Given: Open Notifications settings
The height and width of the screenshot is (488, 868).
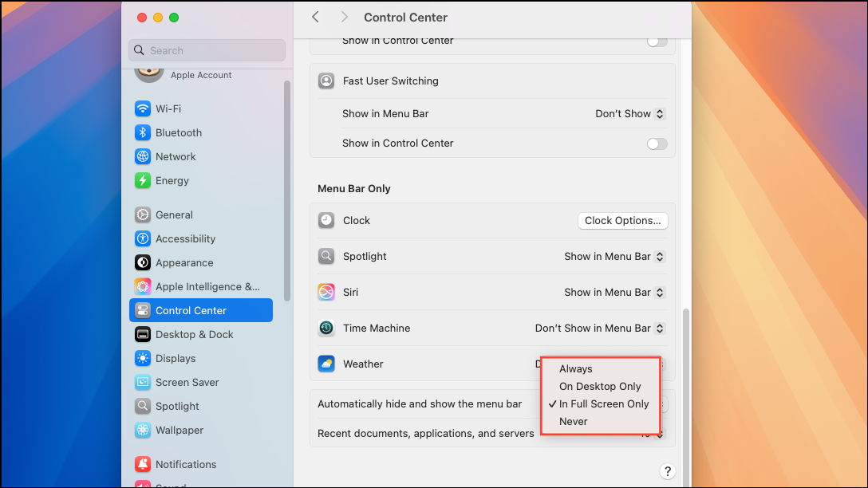Looking at the screenshot, I should 185,464.
